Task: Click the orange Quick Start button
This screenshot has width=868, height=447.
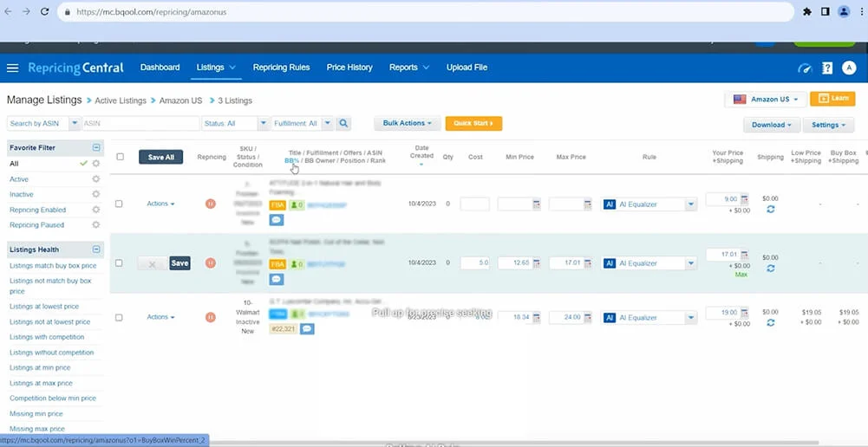Action: click(473, 124)
